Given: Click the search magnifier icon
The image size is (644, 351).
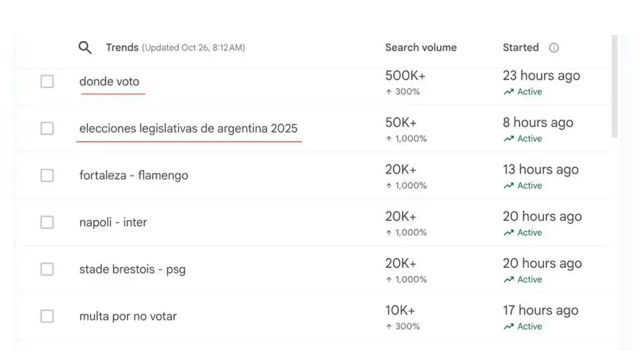Looking at the screenshot, I should point(85,48).
